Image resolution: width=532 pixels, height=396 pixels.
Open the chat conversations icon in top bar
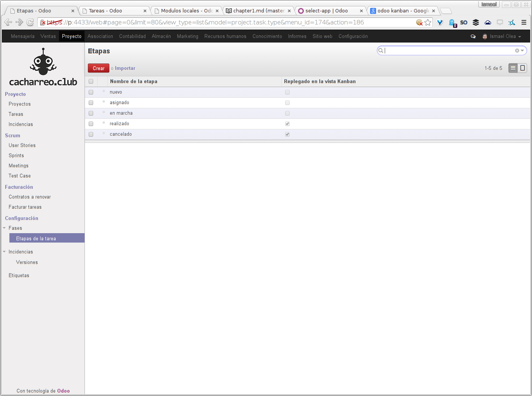click(473, 36)
